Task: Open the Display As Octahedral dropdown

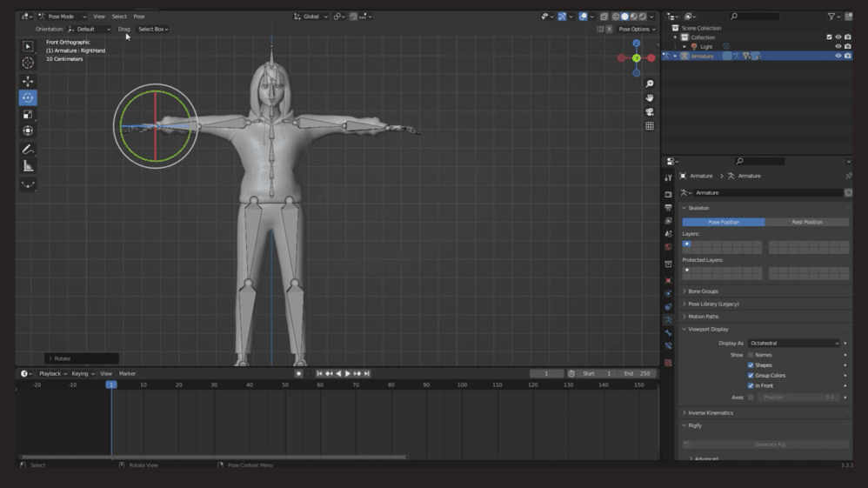Action: [794, 344]
